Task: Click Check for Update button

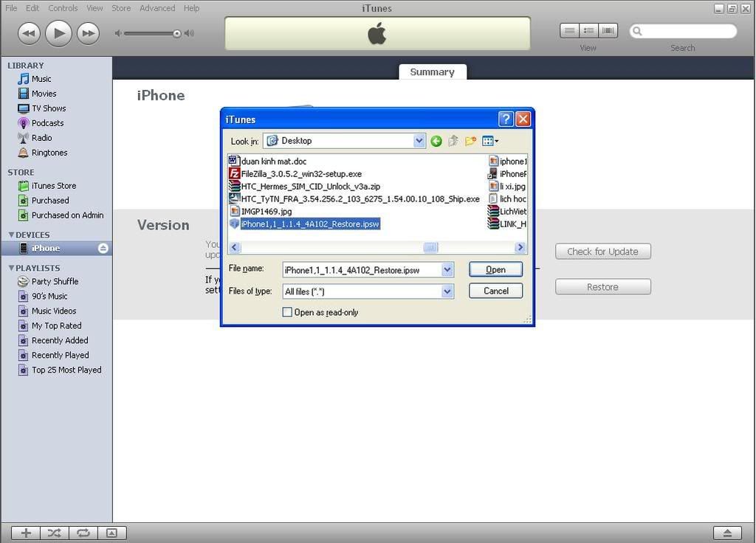Action: (602, 252)
